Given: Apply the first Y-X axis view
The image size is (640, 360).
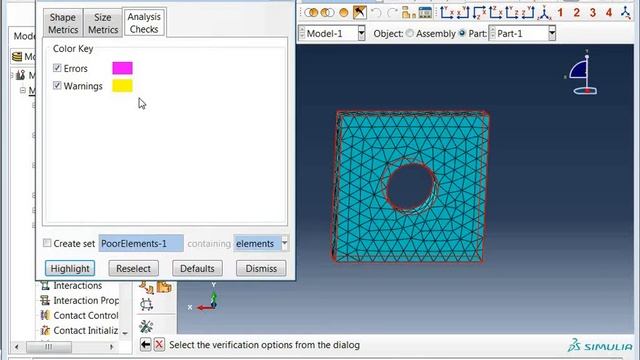Looking at the screenshot, I should click(447, 13).
